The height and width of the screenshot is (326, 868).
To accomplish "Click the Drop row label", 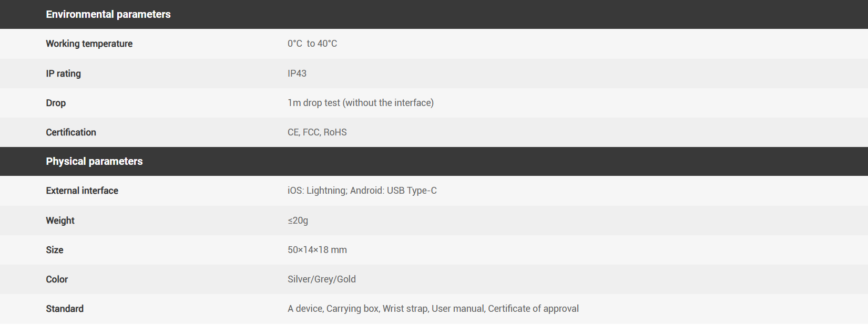I will click(x=56, y=103).
